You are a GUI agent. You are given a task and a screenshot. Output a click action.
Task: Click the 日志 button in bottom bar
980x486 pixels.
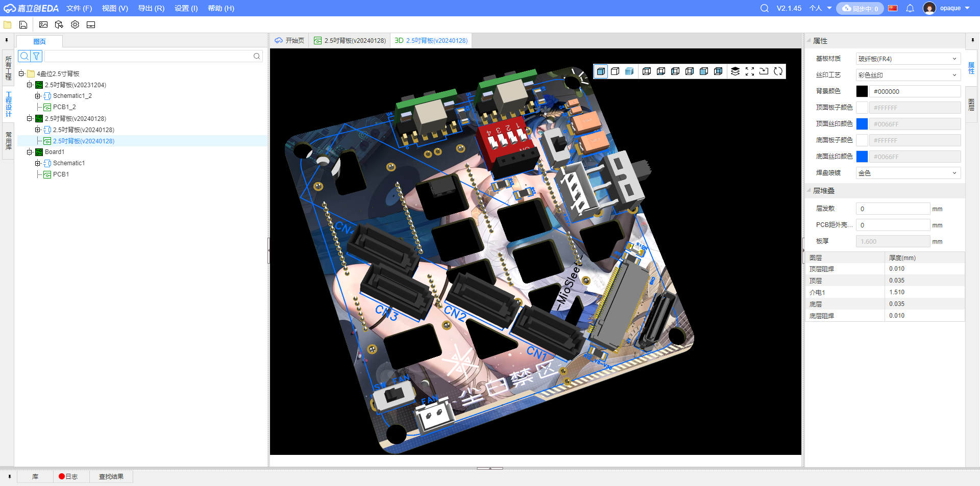pyautogui.click(x=68, y=476)
